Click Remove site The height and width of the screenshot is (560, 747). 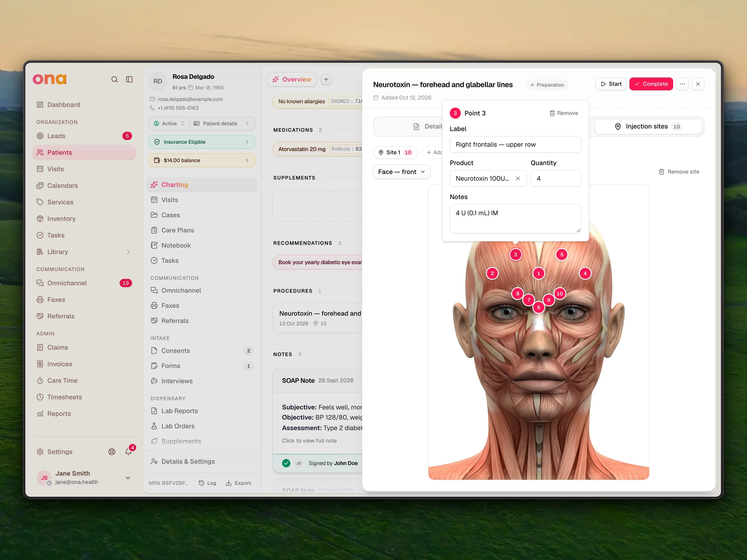point(679,172)
